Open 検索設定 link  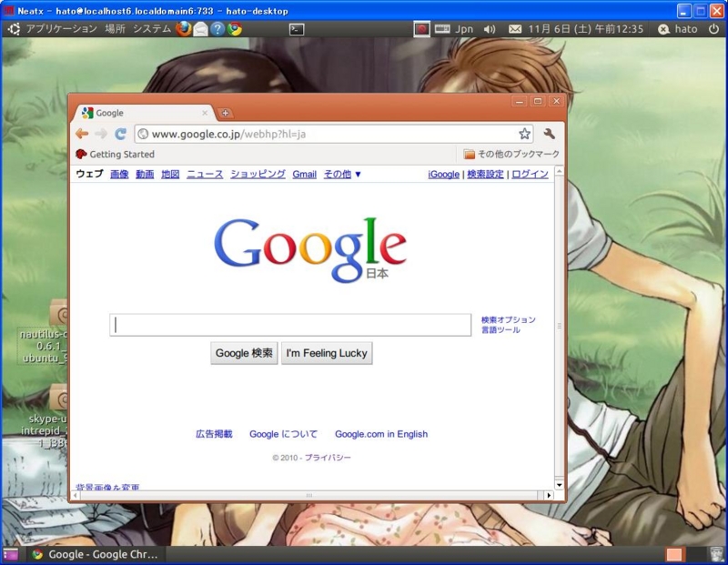click(485, 174)
